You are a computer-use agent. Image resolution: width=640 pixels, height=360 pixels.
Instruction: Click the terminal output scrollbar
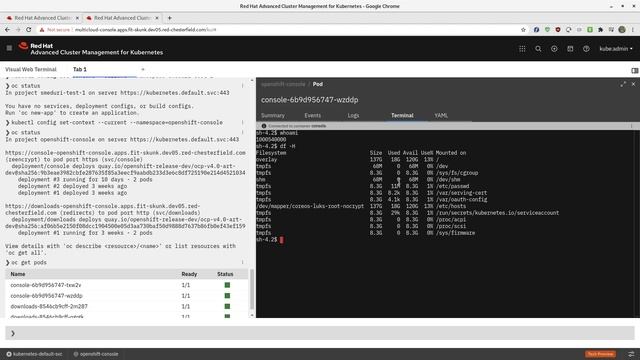pos(252,289)
